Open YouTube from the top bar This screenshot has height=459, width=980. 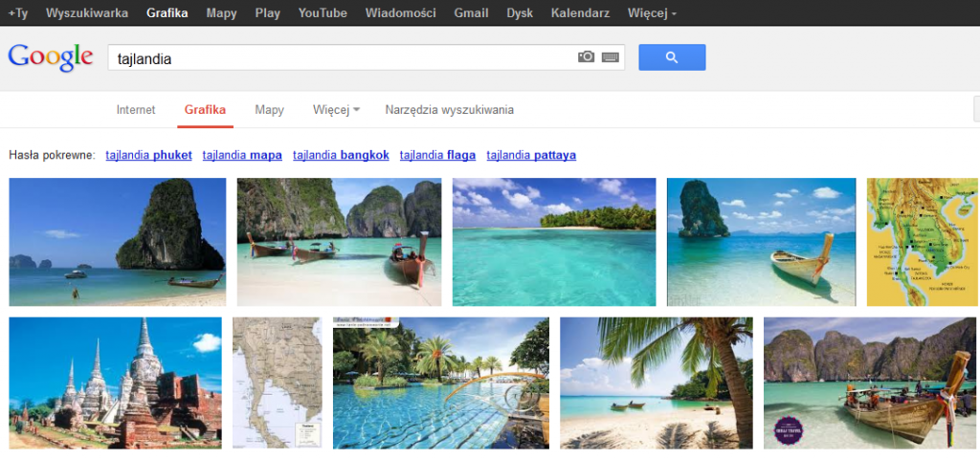323,13
